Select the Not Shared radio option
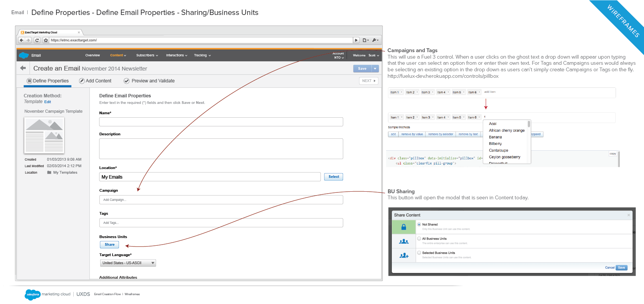 (x=419, y=224)
